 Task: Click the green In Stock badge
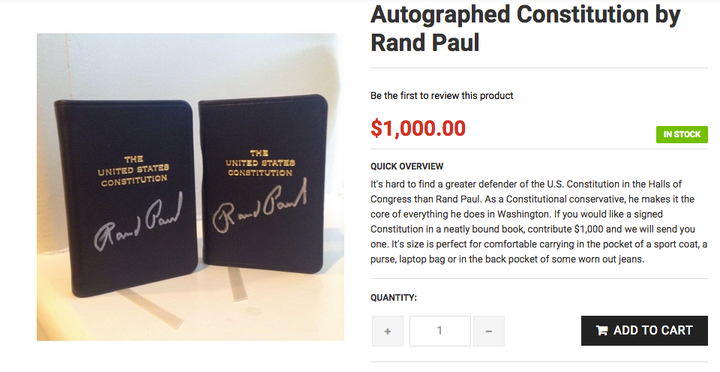pos(682,135)
